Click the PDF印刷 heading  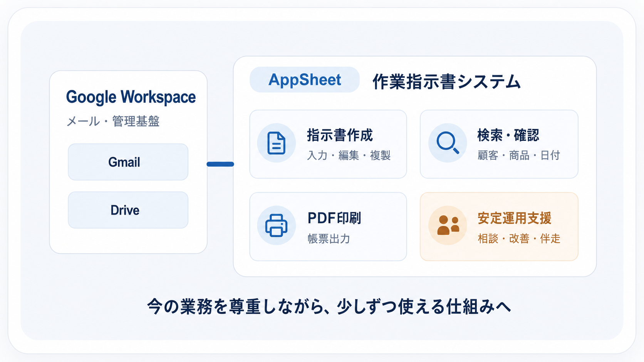(x=334, y=218)
